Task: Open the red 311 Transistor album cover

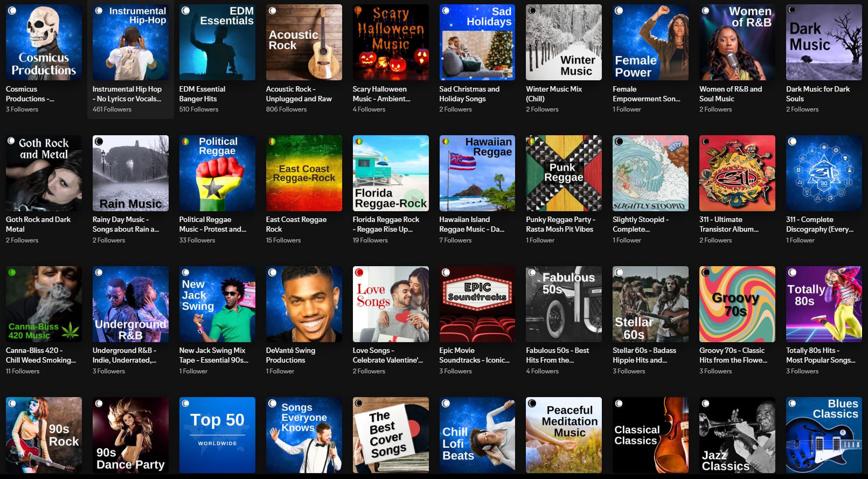Action: coord(738,173)
